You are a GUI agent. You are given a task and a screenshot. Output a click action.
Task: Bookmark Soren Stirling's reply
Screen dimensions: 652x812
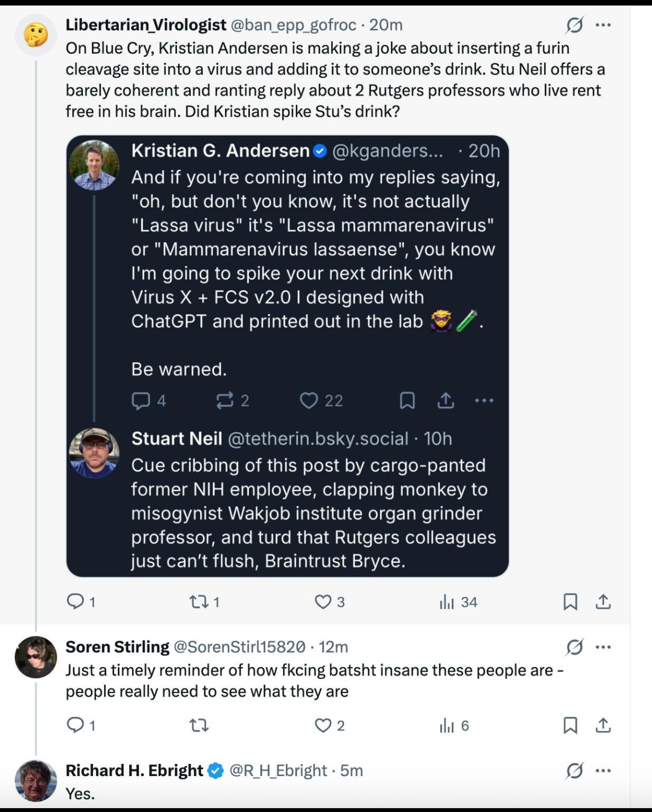click(x=570, y=725)
